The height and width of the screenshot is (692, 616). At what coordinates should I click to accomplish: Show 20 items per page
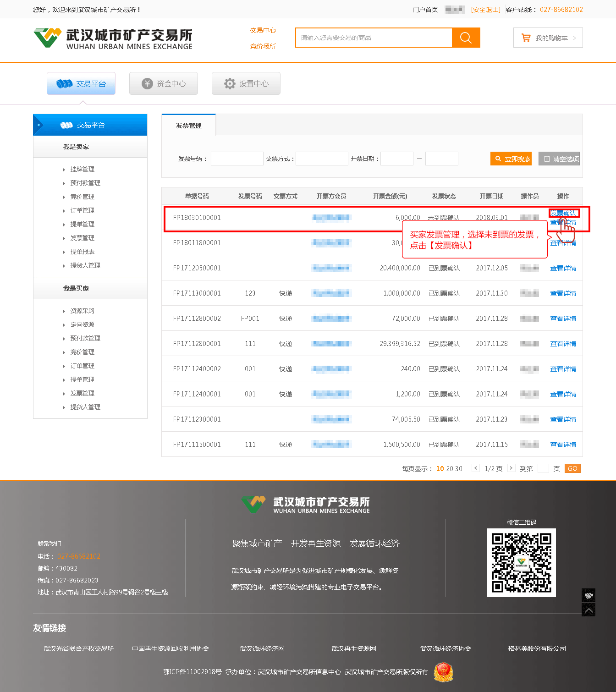coord(449,469)
